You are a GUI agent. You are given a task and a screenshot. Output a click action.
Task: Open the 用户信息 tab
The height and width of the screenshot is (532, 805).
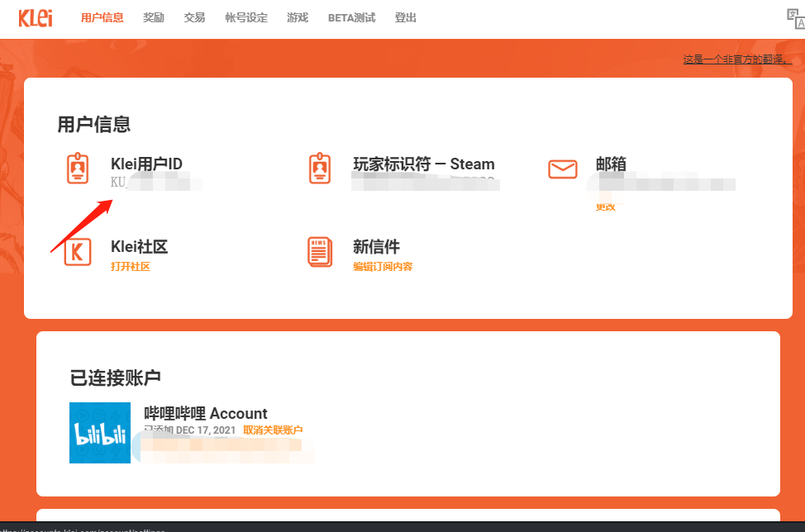(x=102, y=18)
